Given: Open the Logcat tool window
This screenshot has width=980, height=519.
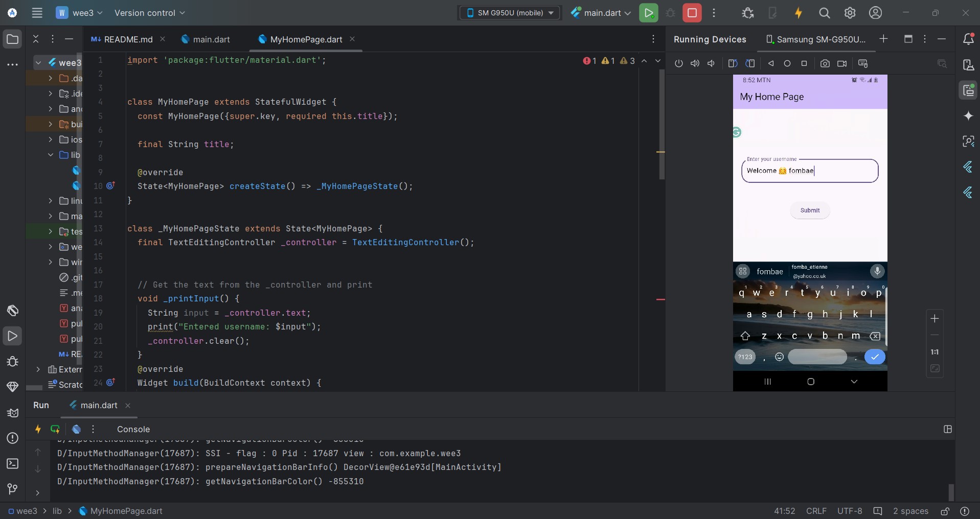Looking at the screenshot, I should point(12,412).
